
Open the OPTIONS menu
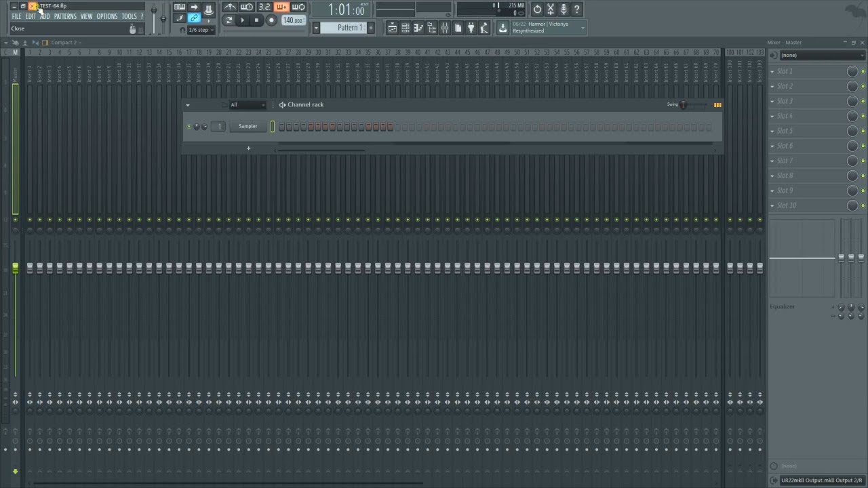click(x=107, y=16)
